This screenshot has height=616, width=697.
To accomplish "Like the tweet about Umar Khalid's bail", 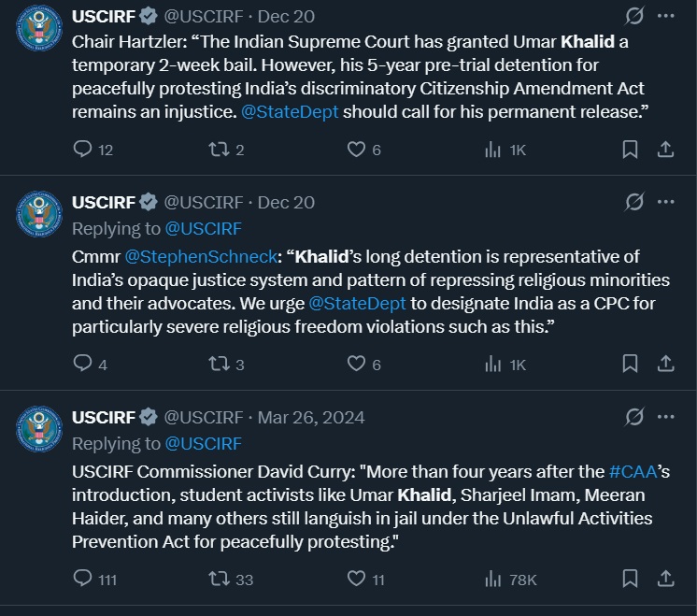I will [x=356, y=150].
